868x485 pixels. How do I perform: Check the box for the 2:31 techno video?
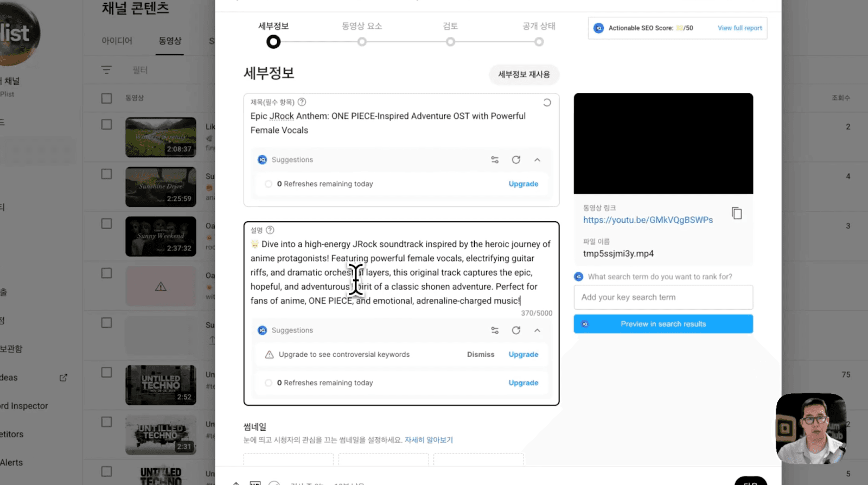pos(106,422)
